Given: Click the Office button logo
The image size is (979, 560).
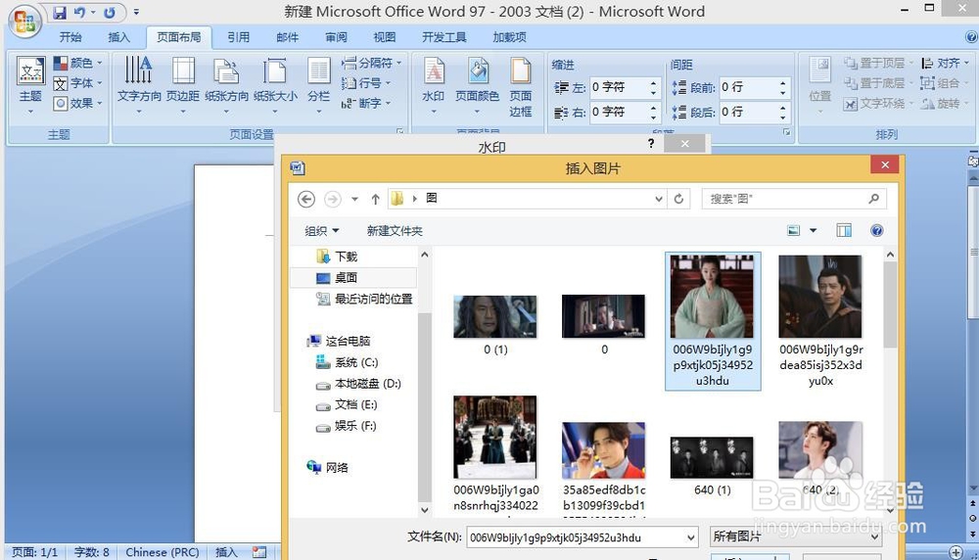Looking at the screenshot, I should [x=24, y=22].
